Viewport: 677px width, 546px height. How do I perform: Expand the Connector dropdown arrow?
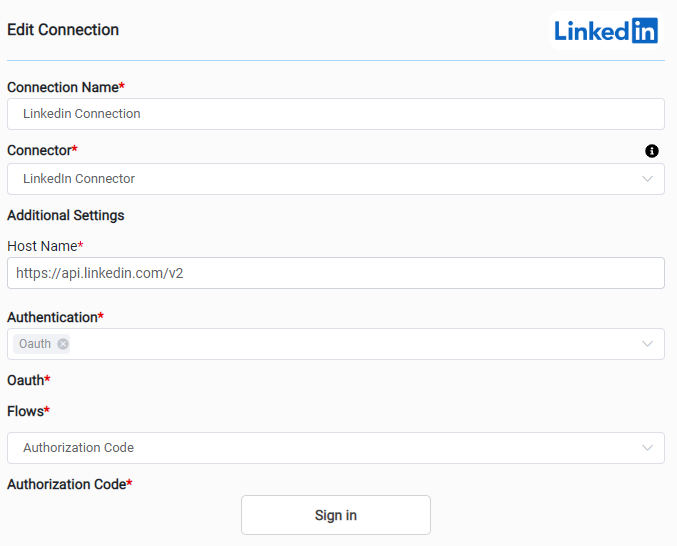click(647, 179)
